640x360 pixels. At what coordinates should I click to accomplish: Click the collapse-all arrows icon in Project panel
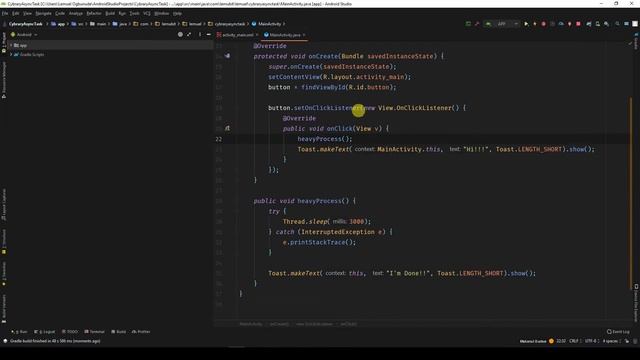pos(189,35)
